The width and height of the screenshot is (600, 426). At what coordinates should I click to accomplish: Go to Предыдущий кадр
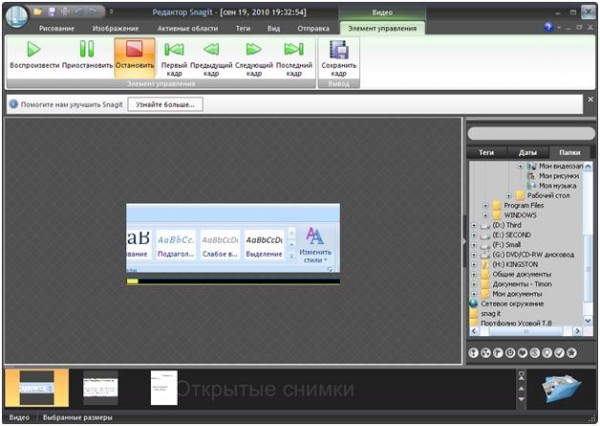pyautogui.click(x=211, y=59)
